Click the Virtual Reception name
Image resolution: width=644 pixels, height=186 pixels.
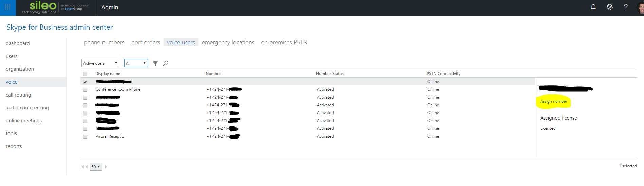[x=111, y=136]
